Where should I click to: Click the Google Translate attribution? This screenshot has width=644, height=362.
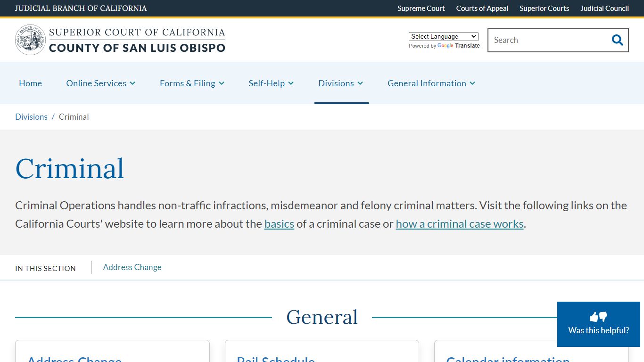tap(444, 46)
